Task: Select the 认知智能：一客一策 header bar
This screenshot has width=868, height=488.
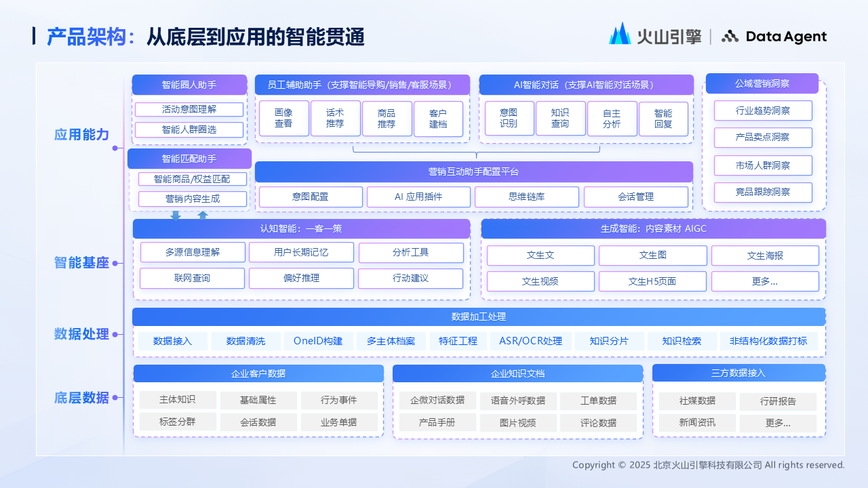Action: (x=301, y=228)
